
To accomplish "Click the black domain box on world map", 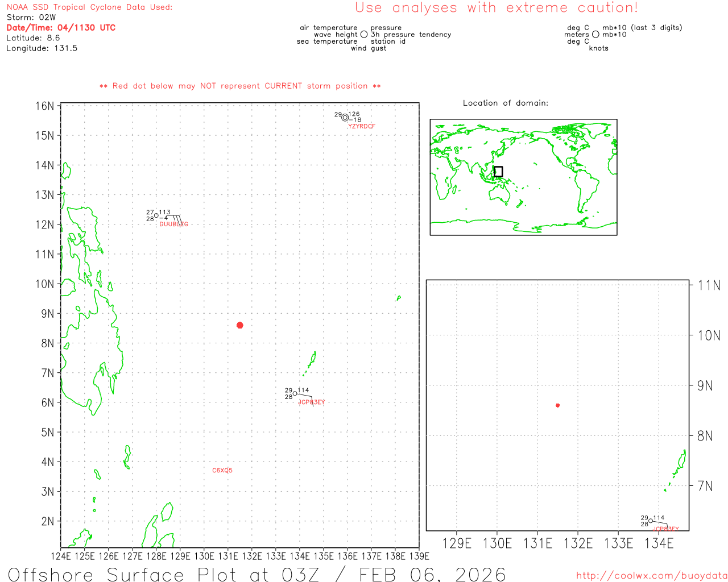I will (x=498, y=172).
